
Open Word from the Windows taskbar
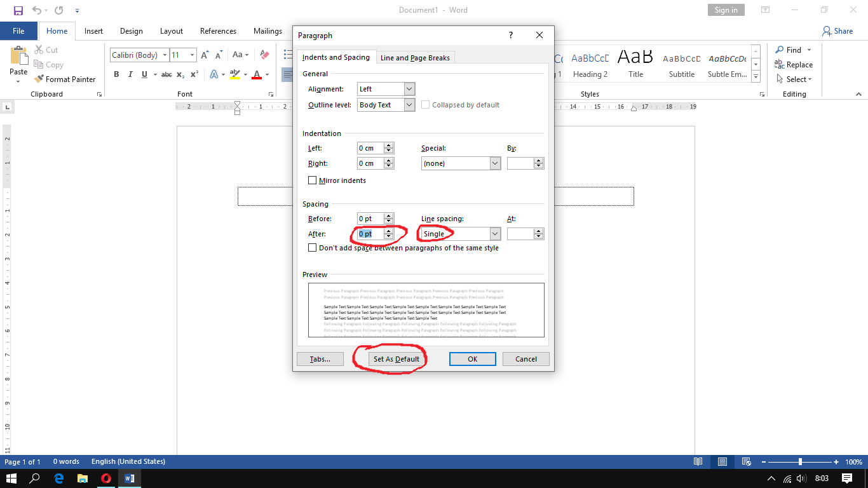tap(130, 478)
